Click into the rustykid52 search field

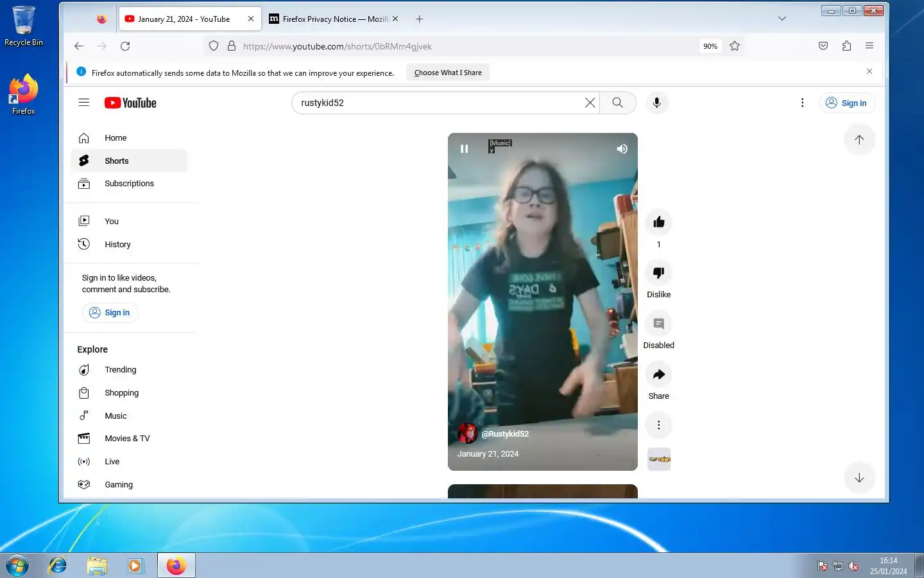(x=440, y=103)
